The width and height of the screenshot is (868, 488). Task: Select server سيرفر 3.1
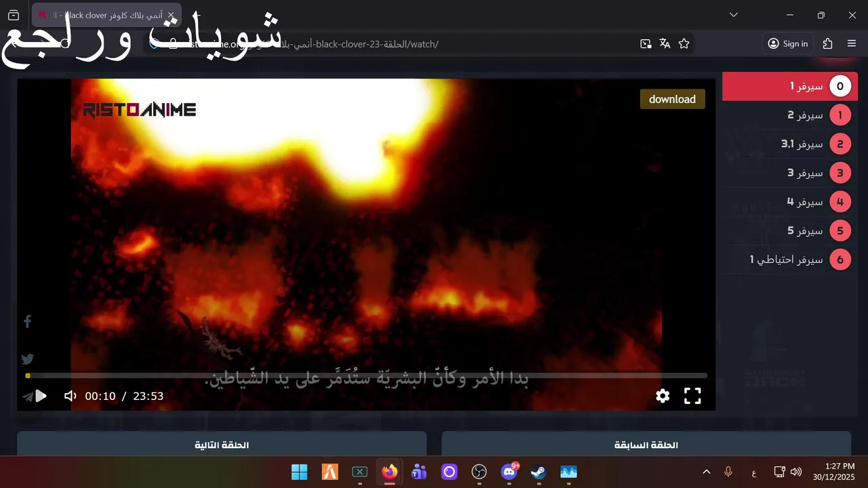point(790,144)
